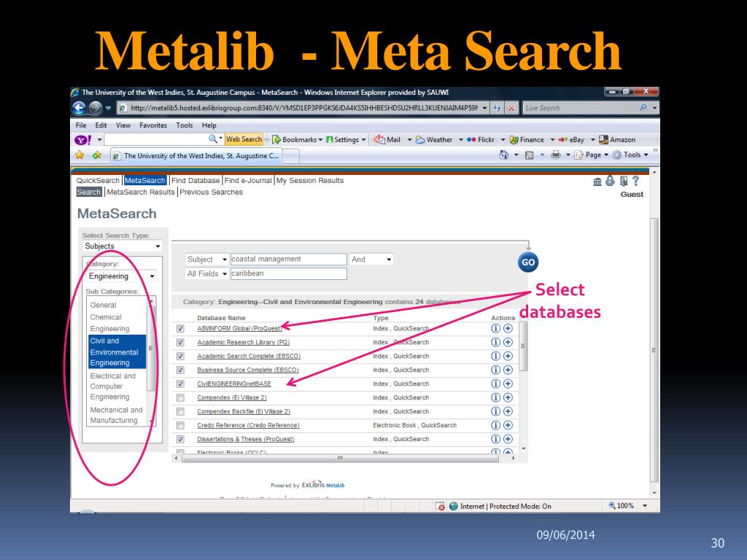The width and height of the screenshot is (747, 560).
Task: Open the Favorites menu
Action: click(x=153, y=125)
